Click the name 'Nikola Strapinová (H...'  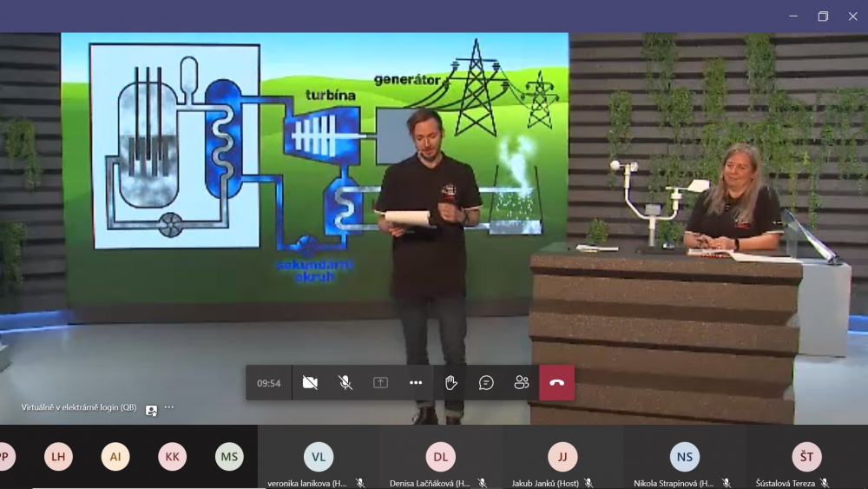click(674, 484)
